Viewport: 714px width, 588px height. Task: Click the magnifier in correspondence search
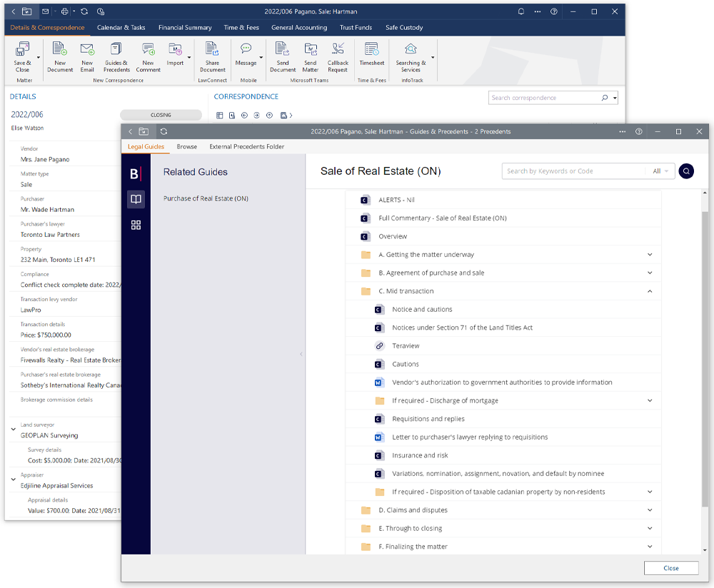pos(604,98)
